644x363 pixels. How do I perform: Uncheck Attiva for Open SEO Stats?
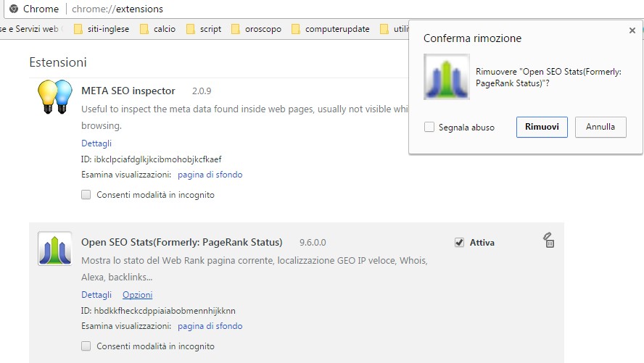[459, 243]
